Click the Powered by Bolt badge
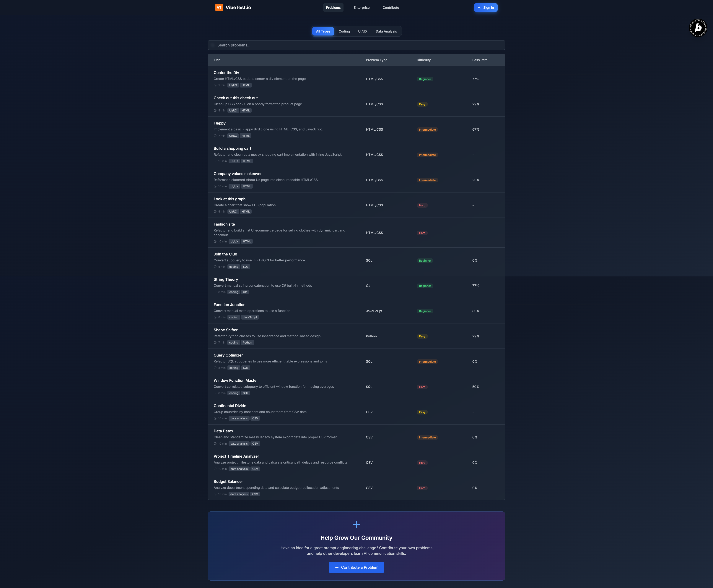 pos(698,28)
